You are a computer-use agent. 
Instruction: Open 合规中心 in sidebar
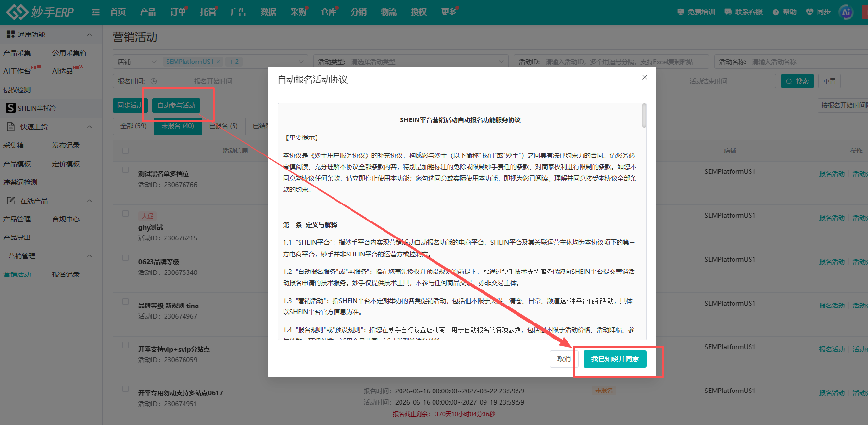(x=66, y=219)
